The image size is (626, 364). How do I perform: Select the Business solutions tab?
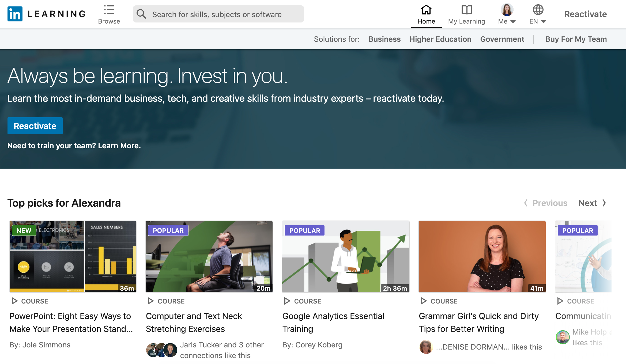tap(384, 39)
